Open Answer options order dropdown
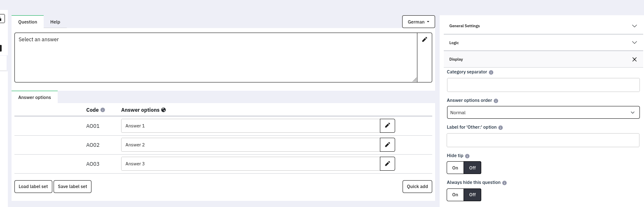Image resolution: width=644 pixels, height=207 pixels. coord(543,113)
